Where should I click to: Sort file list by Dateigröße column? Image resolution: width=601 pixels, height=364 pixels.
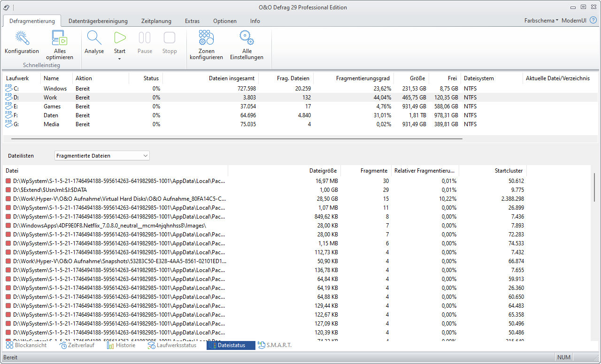[x=284, y=171]
